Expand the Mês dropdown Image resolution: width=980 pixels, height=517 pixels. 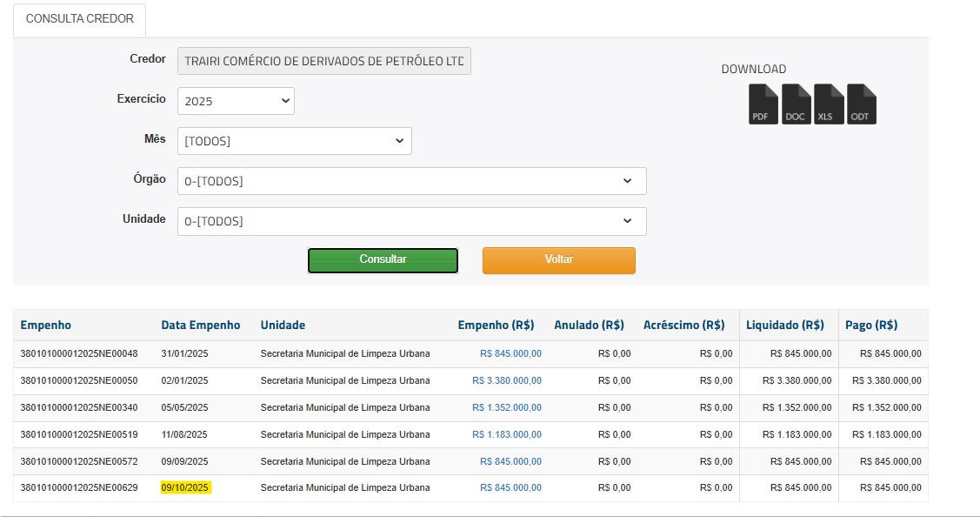coord(294,141)
